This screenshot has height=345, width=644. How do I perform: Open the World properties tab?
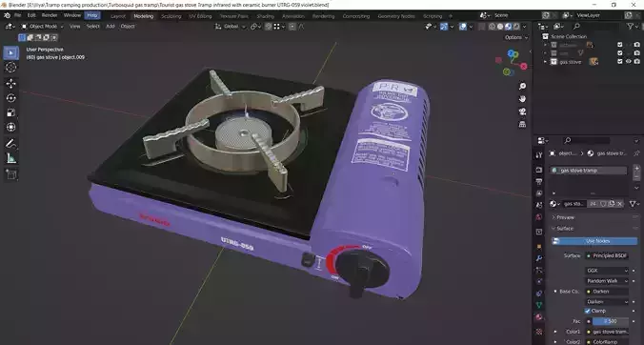coord(539,217)
